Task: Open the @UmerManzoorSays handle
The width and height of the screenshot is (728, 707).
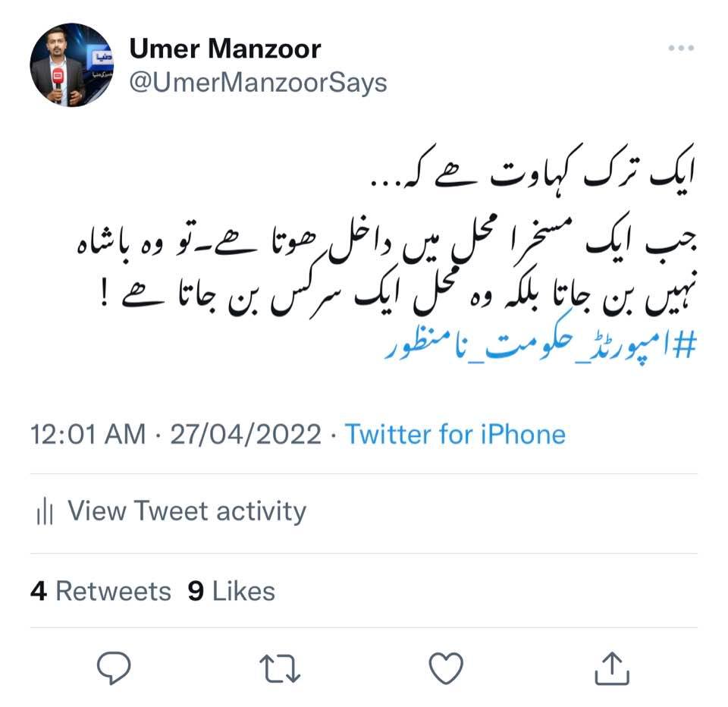Action: coord(258,83)
